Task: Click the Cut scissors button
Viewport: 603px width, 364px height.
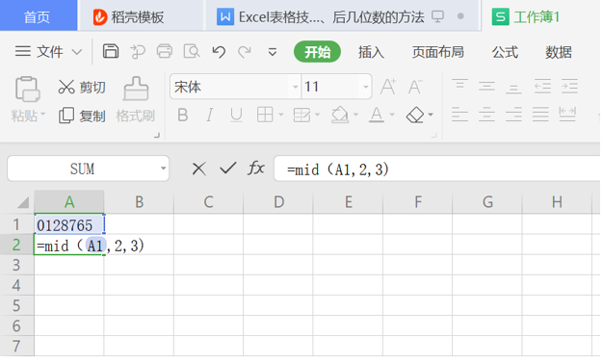Action: [x=81, y=88]
